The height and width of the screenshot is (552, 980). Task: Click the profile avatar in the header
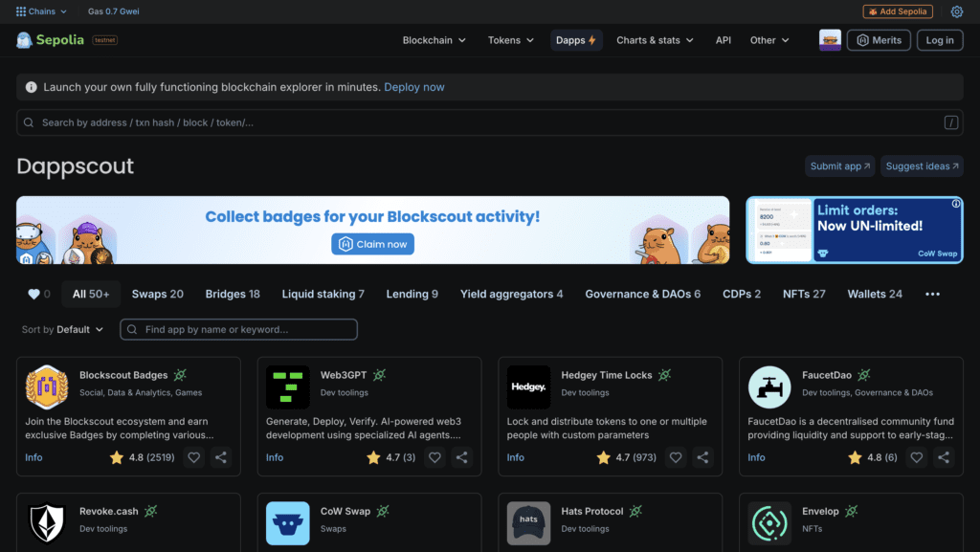pyautogui.click(x=829, y=40)
